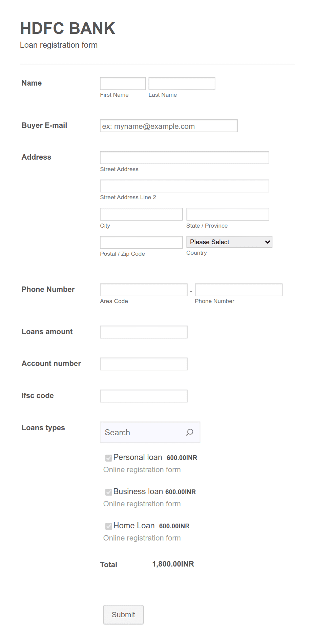Click the Ifsc code input box
Screen dimensions: 315x644
coord(143,396)
